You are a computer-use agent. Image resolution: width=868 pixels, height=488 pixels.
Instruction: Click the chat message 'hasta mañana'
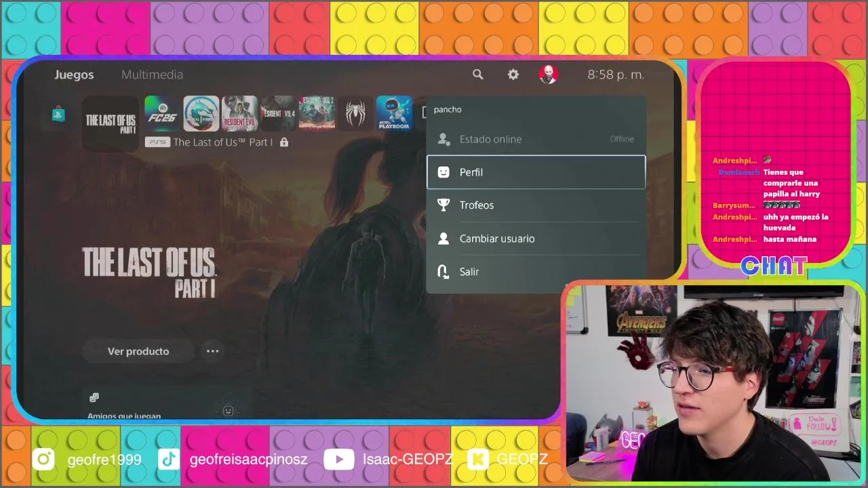click(790, 239)
